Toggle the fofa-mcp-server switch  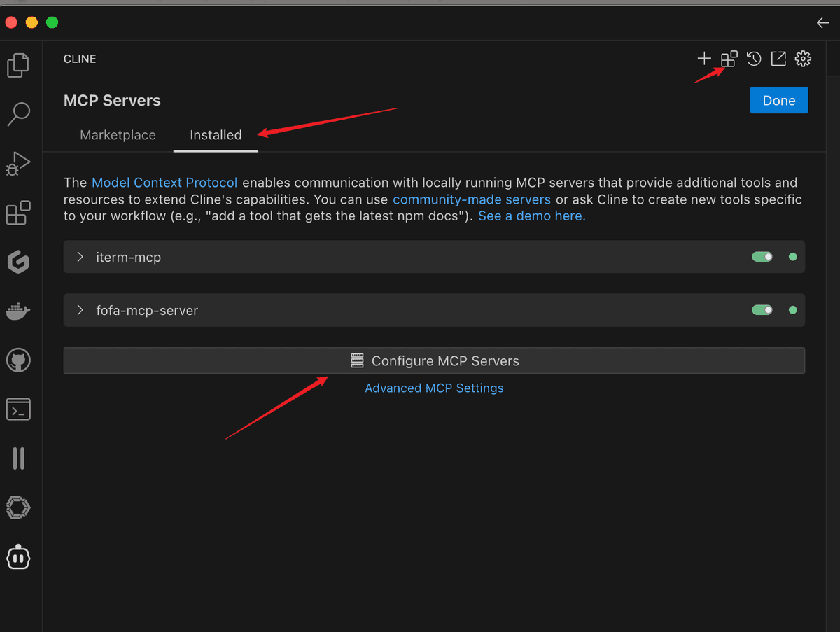pyautogui.click(x=762, y=309)
